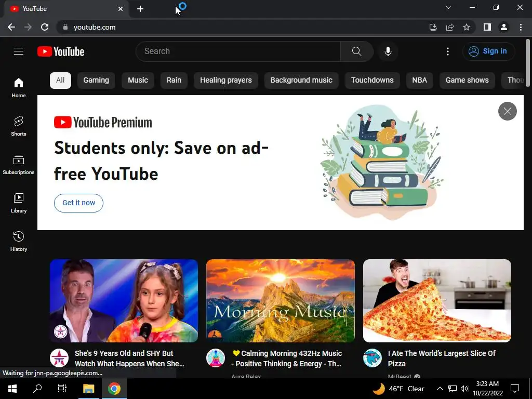Image resolution: width=532 pixels, height=399 pixels.
Task: Show hidden system tray icons
Action: coord(440,389)
